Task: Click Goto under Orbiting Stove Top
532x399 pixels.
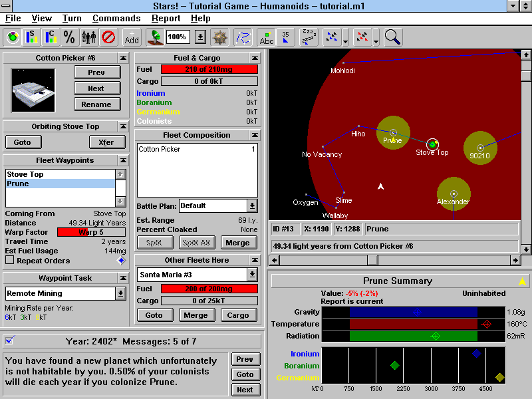Action: point(23,142)
